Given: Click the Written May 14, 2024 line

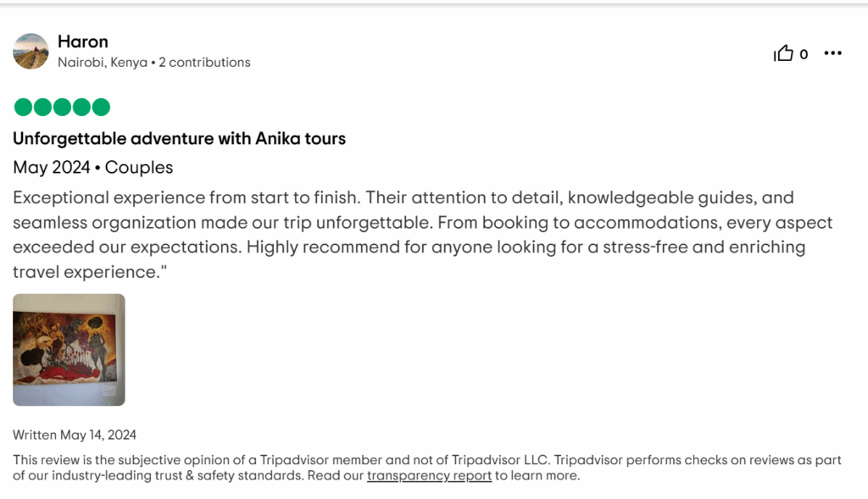Looking at the screenshot, I should pos(75,435).
